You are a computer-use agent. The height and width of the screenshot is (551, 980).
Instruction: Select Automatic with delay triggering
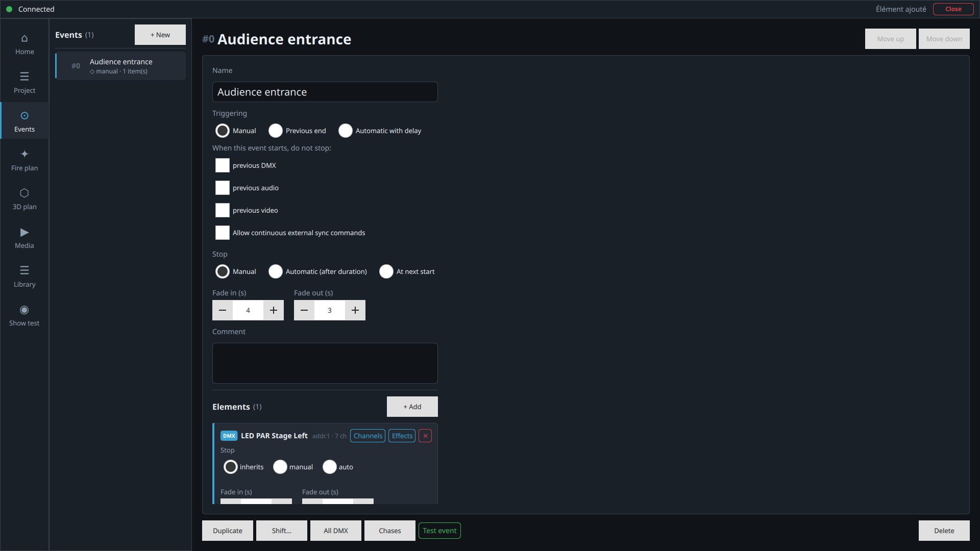point(346,131)
